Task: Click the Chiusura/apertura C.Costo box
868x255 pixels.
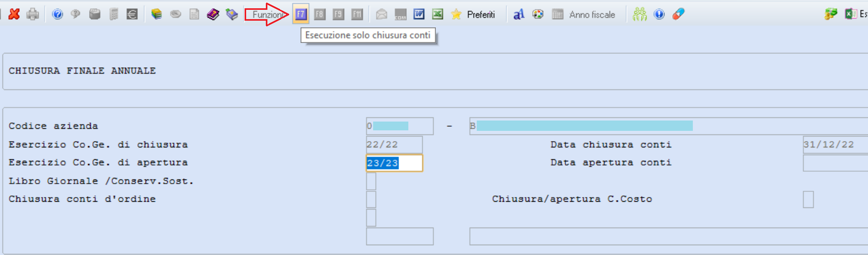Action: click(x=808, y=199)
